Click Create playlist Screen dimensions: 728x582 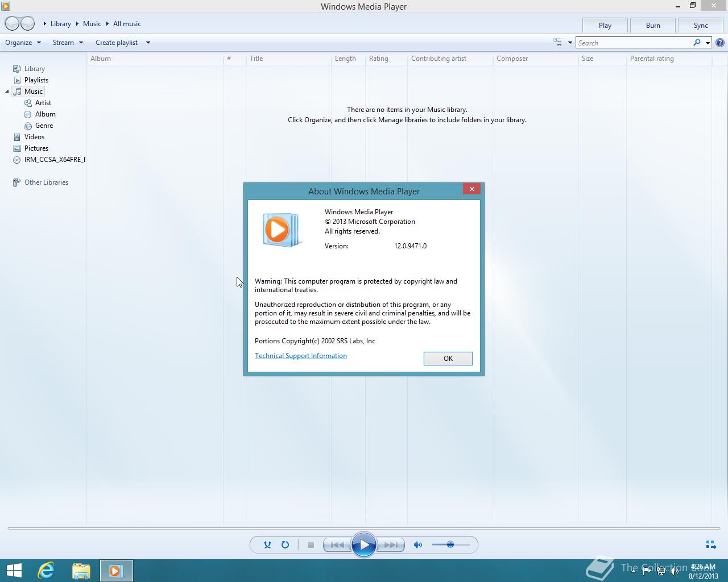click(x=117, y=43)
